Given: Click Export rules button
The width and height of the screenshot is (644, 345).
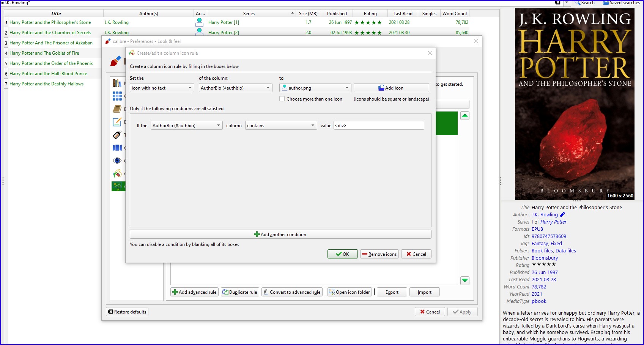Looking at the screenshot, I should tap(392, 292).
